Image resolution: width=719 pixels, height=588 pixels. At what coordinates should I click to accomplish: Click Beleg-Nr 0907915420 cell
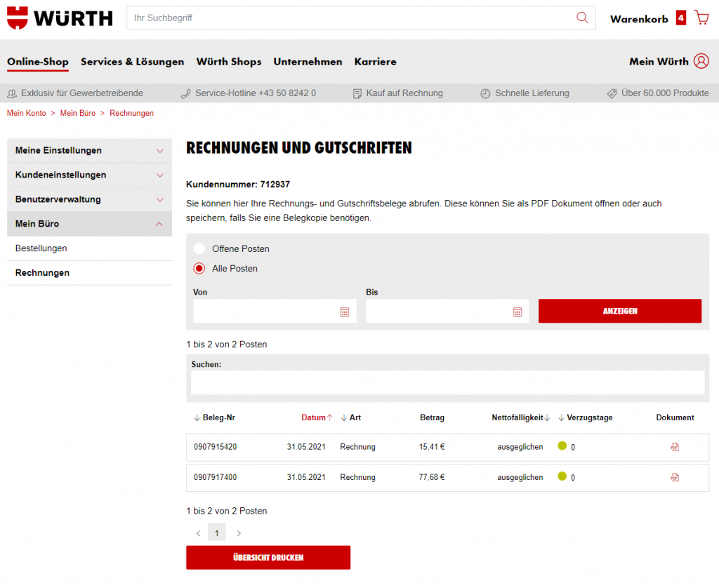tap(215, 447)
